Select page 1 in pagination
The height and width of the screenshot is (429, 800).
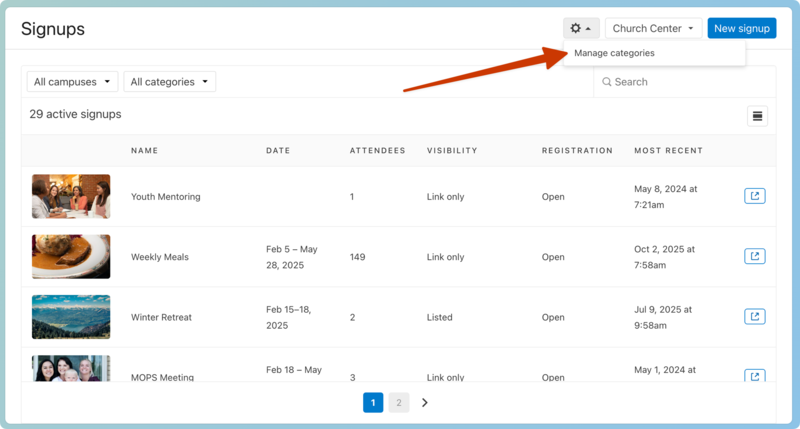[373, 403]
